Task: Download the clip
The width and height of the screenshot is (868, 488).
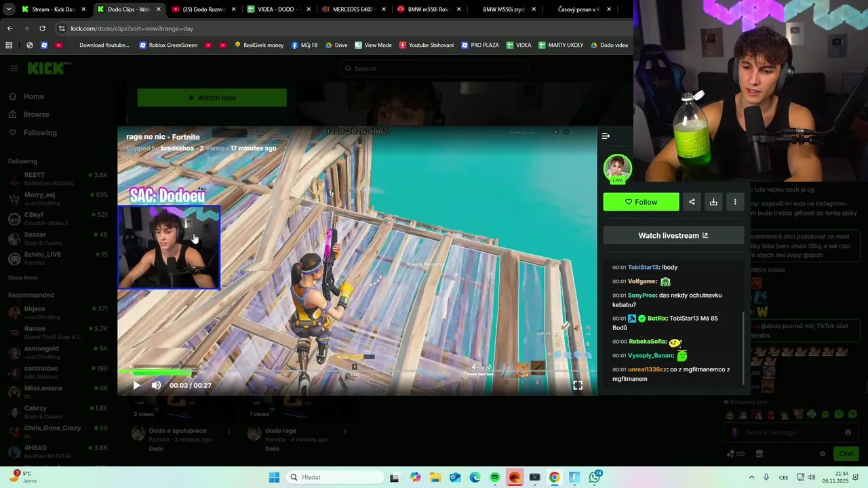Action: pyautogui.click(x=713, y=202)
